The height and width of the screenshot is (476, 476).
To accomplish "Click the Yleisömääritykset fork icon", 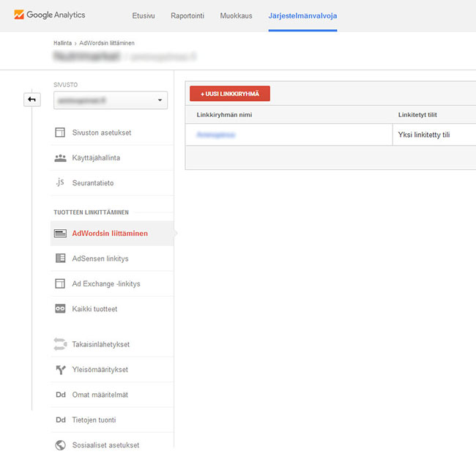I will 60,369.
